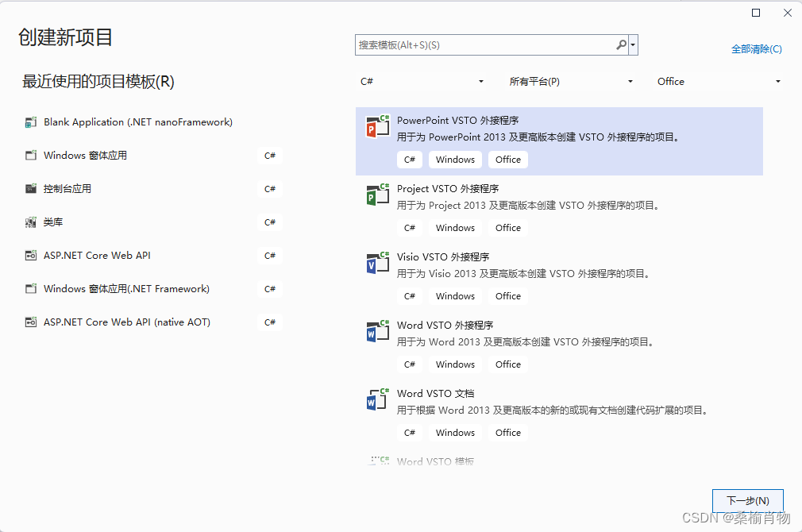Image resolution: width=802 pixels, height=532 pixels.
Task: Click the Windows 窗体应用(.NET Framework) icon
Action: (x=31, y=288)
